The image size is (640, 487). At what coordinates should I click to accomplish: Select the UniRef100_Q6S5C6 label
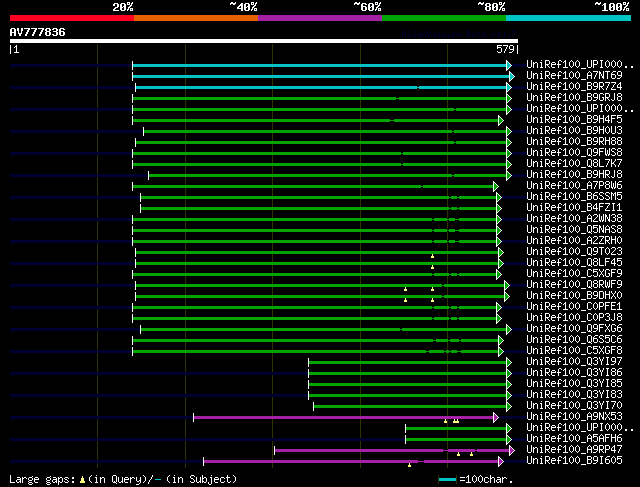coord(574,340)
